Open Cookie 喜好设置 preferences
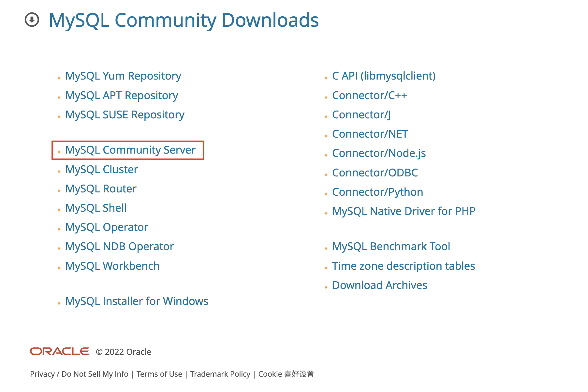This screenshot has width=588, height=392. click(x=286, y=374)
